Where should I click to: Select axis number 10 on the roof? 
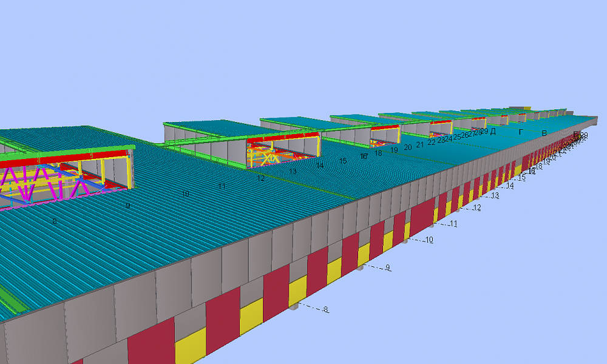coord(186,194)
